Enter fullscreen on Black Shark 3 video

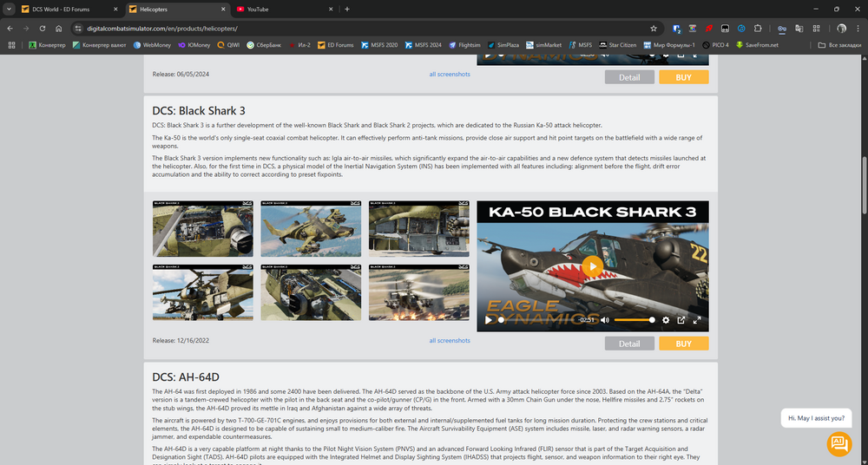[x=697, y=320]
